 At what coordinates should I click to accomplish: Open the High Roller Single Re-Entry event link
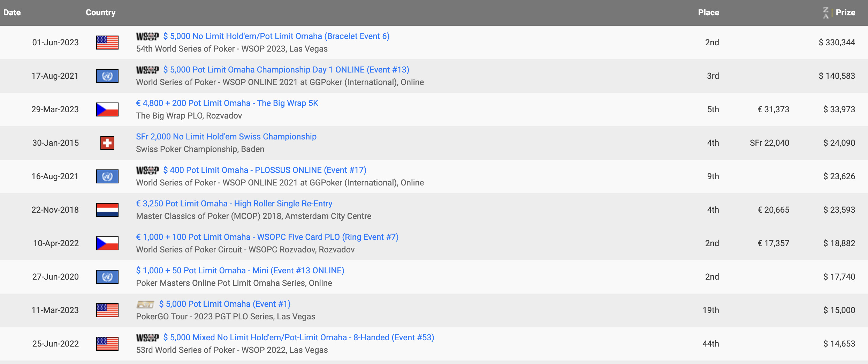point(234,204)
